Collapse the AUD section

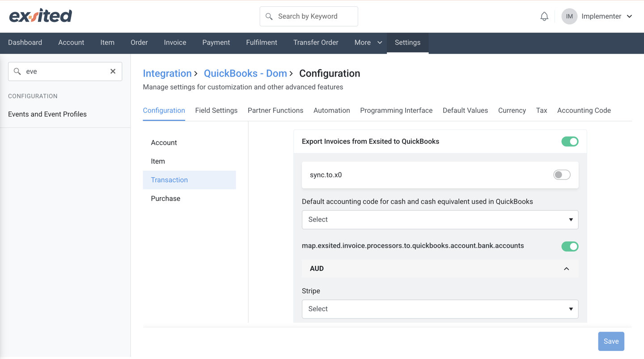tap(566, 269)
